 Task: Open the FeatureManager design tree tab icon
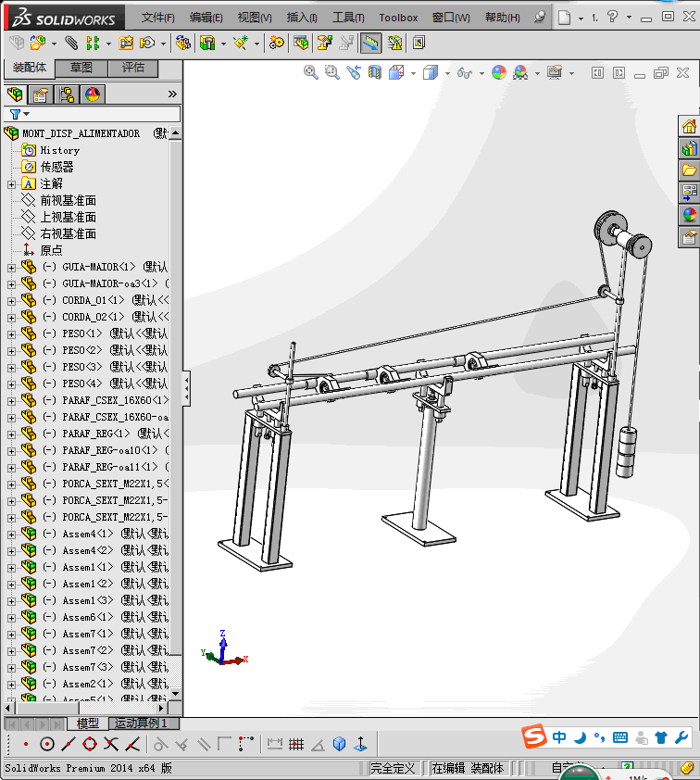pos(15,94)
